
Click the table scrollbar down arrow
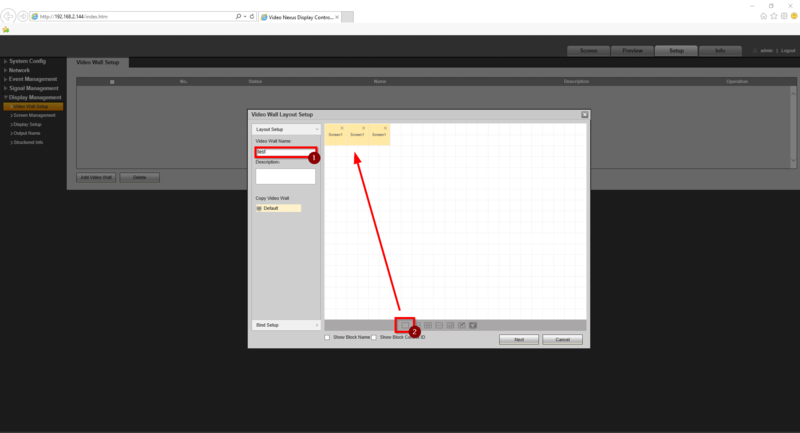(x=793, y=161)
